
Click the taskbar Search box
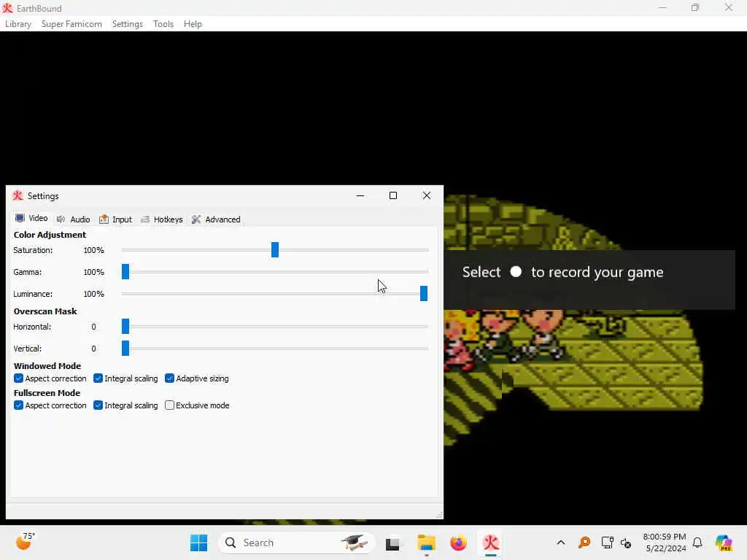click(297, 542)
